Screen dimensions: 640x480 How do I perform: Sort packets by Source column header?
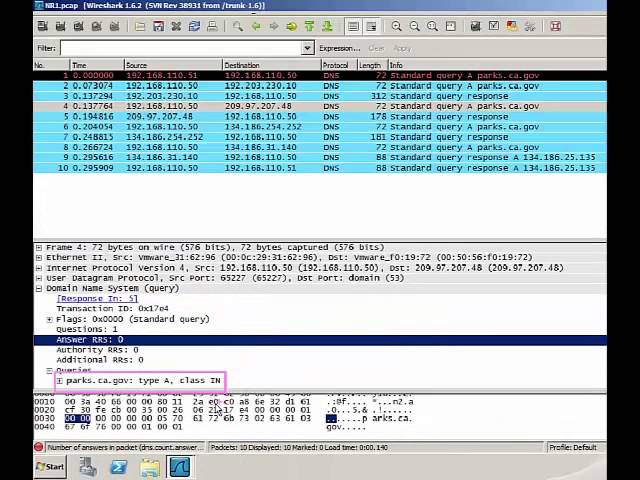(173, 65)
